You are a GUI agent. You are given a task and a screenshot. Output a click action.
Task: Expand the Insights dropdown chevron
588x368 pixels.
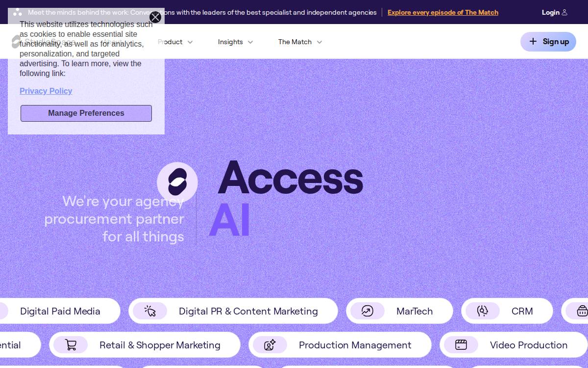click(x=250, y=42)
